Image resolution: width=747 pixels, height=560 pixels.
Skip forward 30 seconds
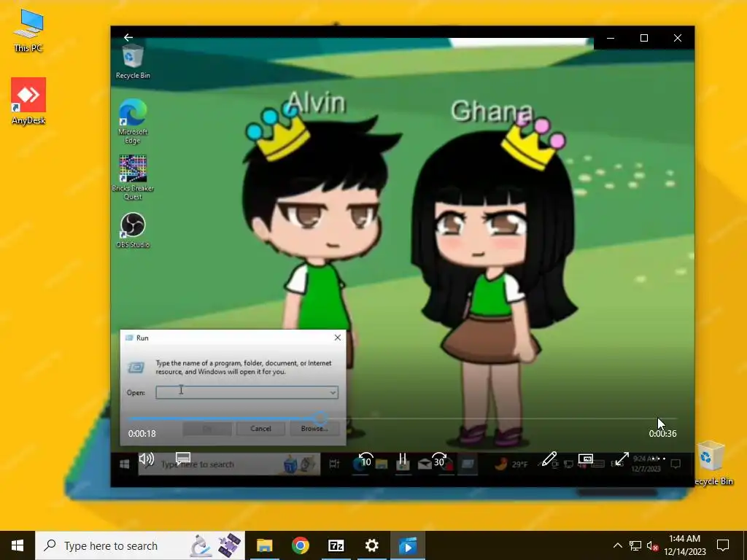pyautogui.click(x=438, y=459)
